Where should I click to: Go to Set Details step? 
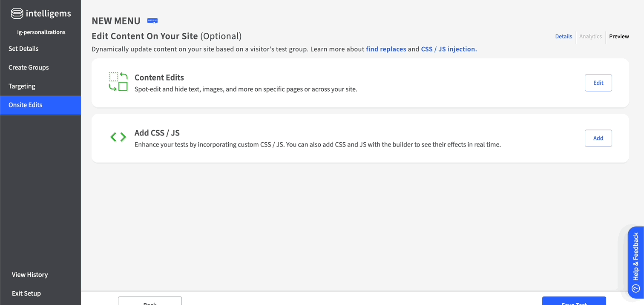23,49
